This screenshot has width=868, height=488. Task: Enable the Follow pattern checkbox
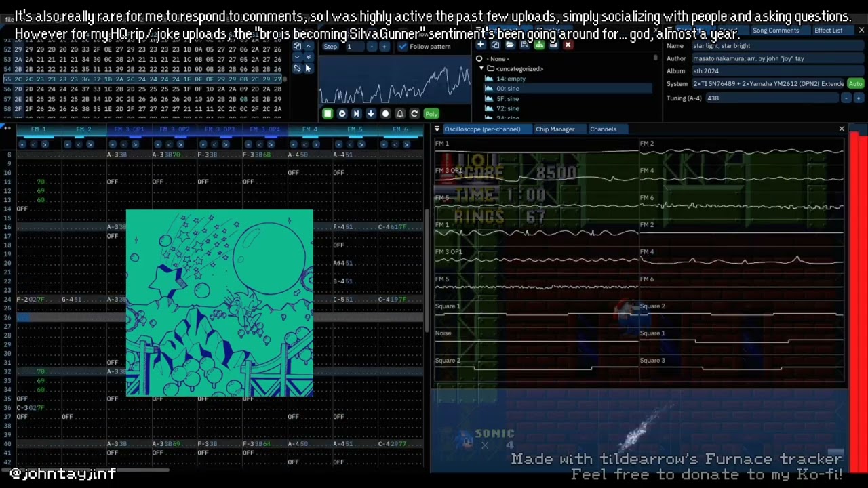(403, 47)
